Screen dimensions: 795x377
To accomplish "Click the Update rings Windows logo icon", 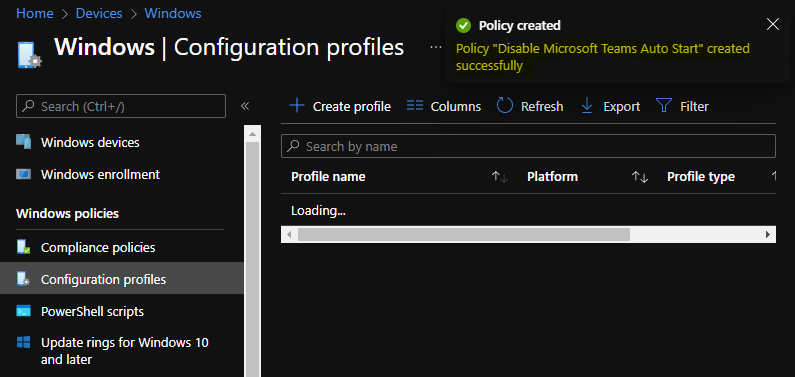I will (24, 343).
